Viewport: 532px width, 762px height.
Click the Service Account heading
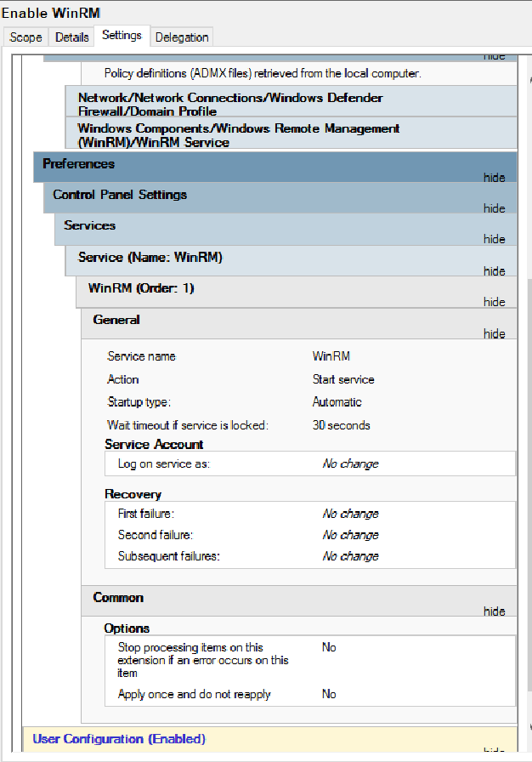154,444
